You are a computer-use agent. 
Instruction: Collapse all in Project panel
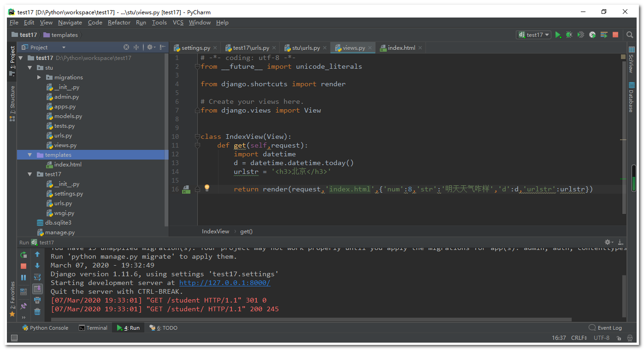coord(136,47)
